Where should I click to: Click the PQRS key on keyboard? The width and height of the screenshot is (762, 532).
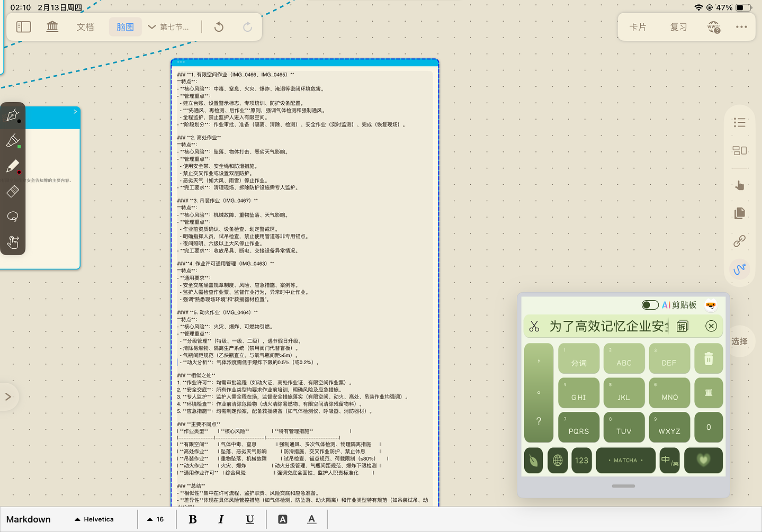pos(579,427)
